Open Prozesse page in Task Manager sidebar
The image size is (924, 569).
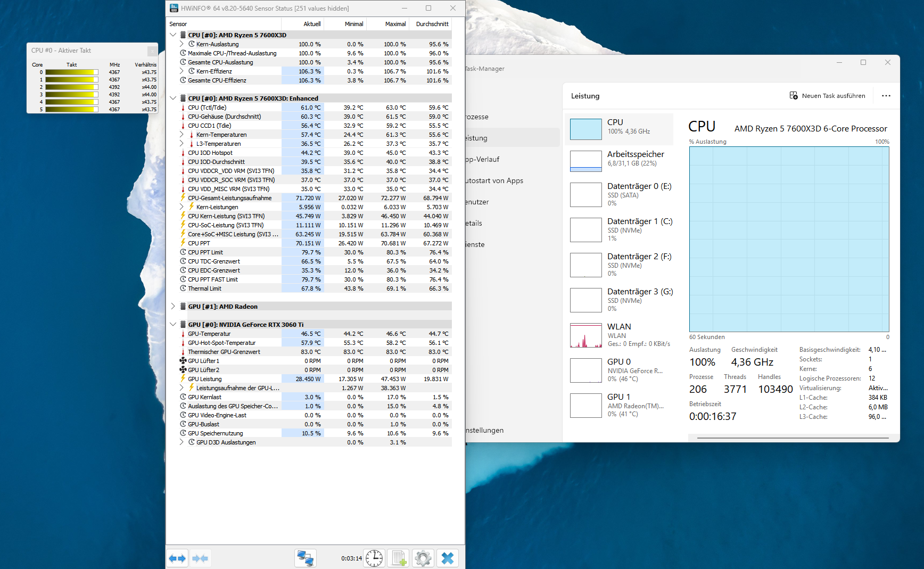pos(513,117)
